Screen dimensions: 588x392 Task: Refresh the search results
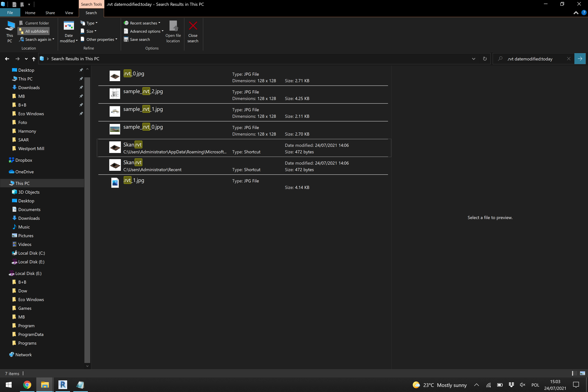point(485,58)
